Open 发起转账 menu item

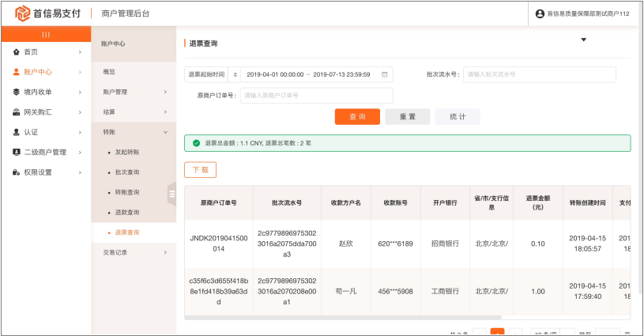click(x=127, y=152)
